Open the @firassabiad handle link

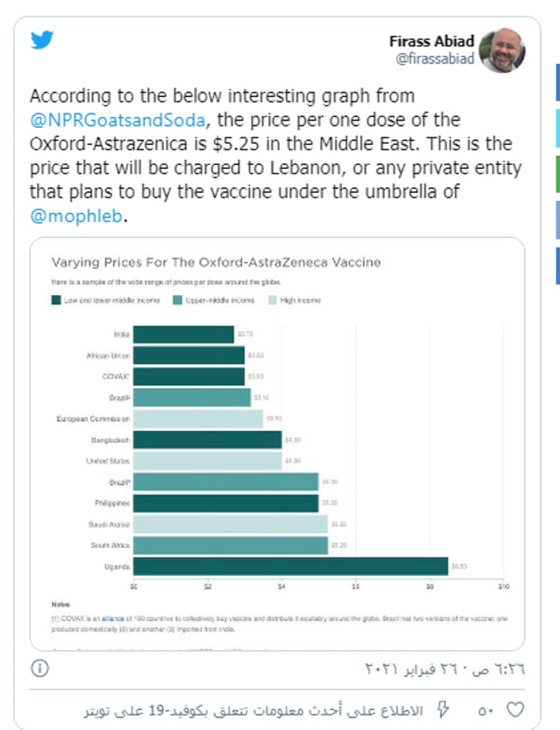[435, 58]
